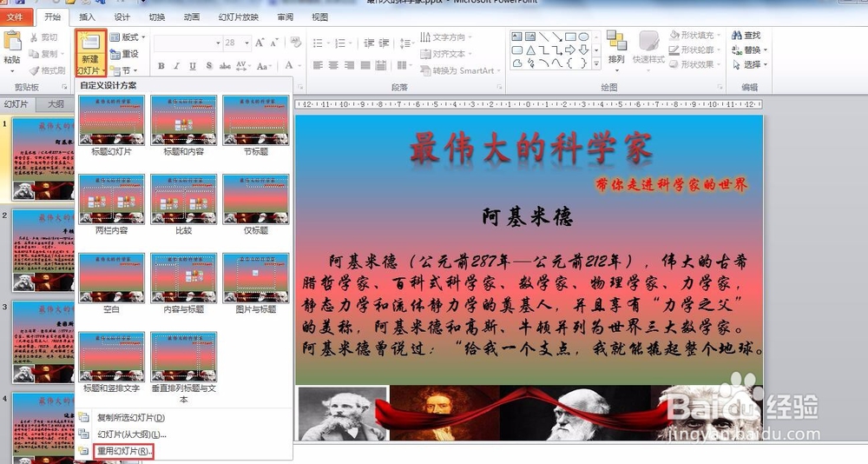The height and width of the screenshot is (464, 868).
Task: Click the Decrease Indent icon
Action: 369,43
